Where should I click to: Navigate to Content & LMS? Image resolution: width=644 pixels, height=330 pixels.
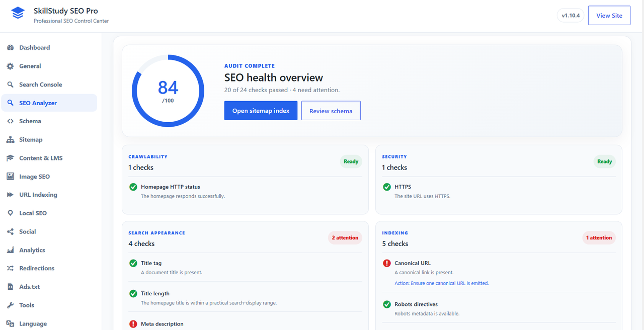point(49,158)
